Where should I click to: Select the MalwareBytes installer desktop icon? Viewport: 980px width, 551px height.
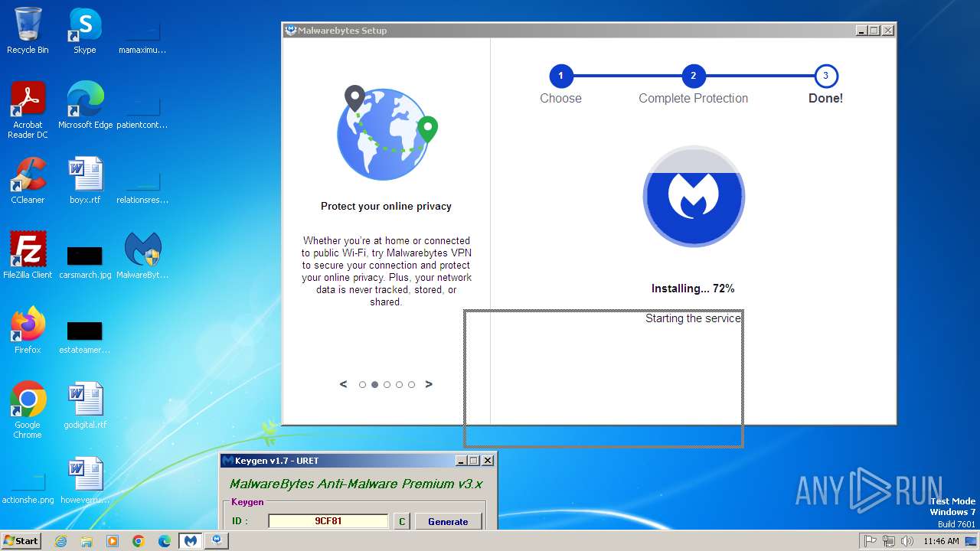pyautogui.click(x=142, y=256)
